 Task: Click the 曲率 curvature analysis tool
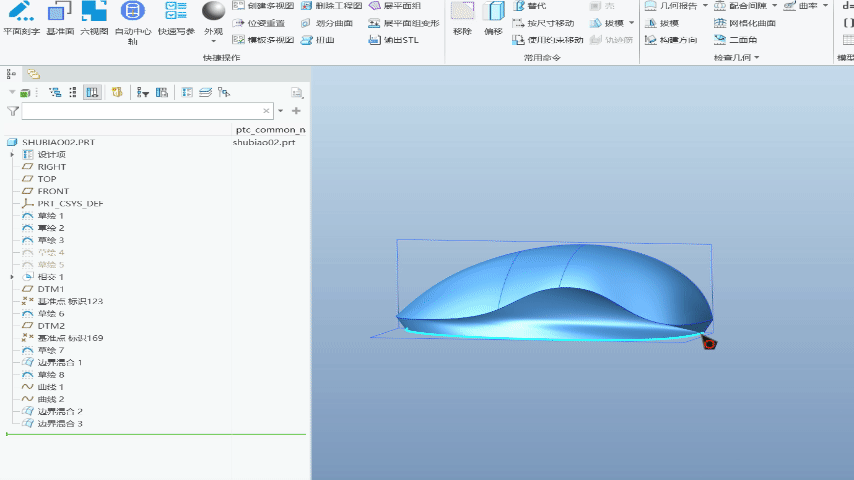[801, 6]
